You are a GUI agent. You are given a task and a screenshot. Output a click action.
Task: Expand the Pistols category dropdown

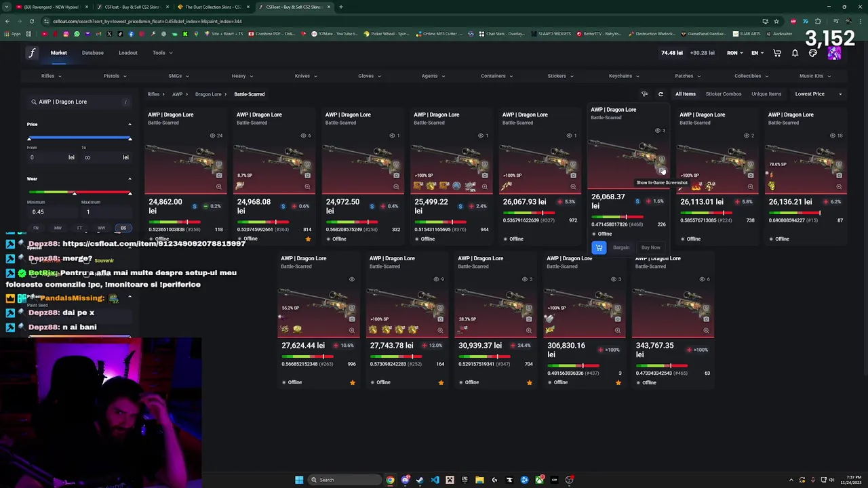click(115, 76)
